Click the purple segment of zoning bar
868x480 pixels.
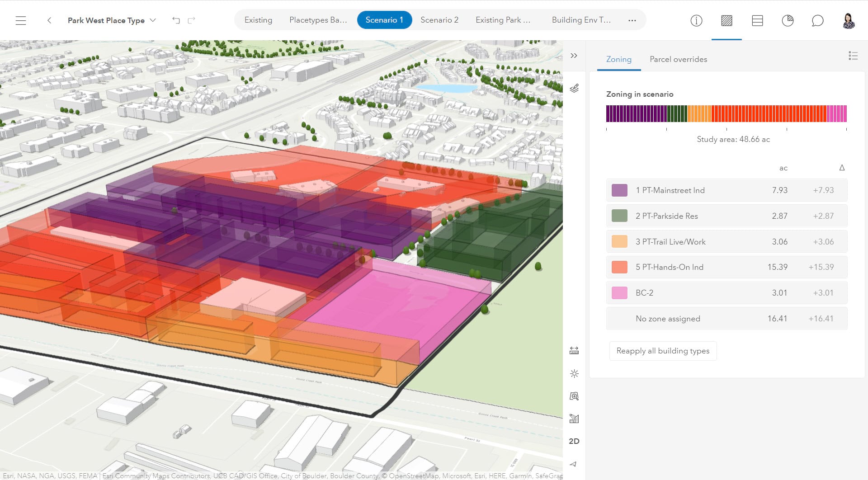(x=636, y=113)
